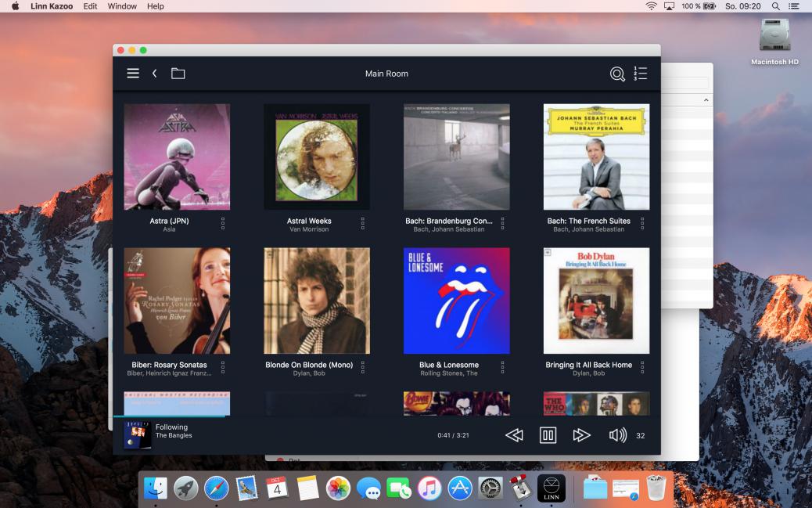Show the playlist queue icon
This screenshot has height=508, width=812.
pos(640,74)
